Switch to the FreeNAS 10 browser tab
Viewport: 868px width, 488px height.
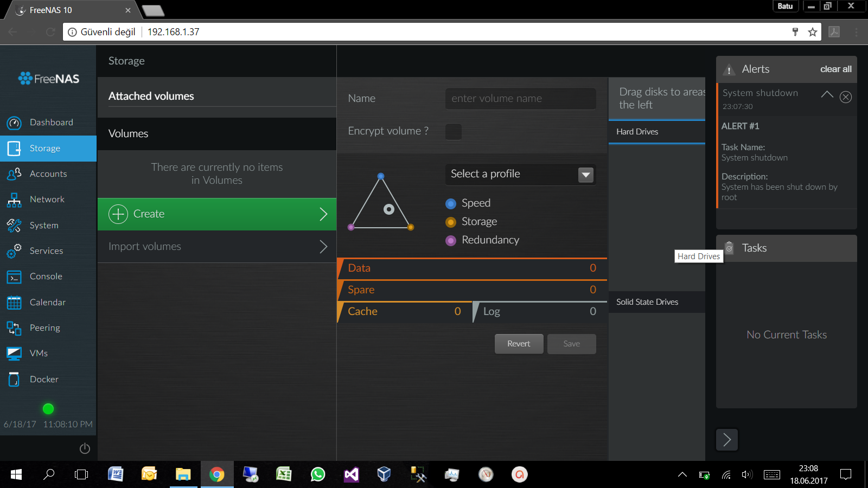73,10
